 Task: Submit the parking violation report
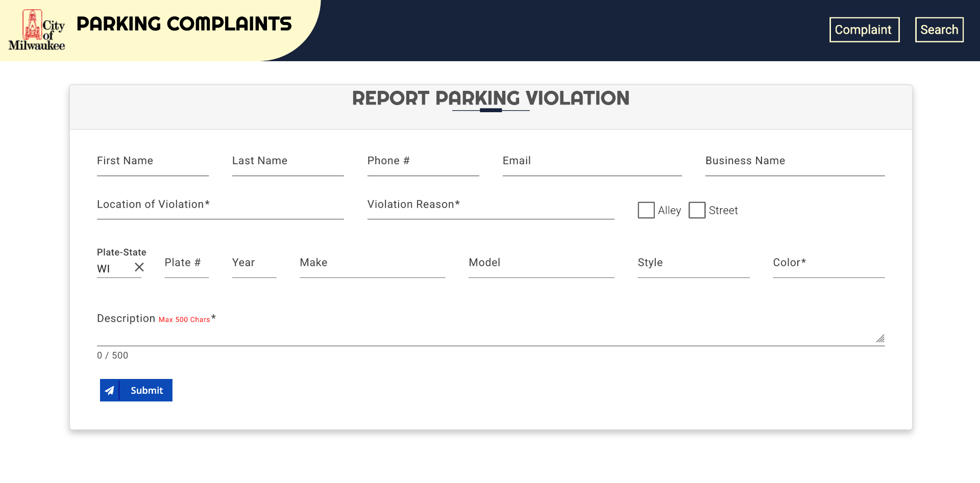point(136,390)
